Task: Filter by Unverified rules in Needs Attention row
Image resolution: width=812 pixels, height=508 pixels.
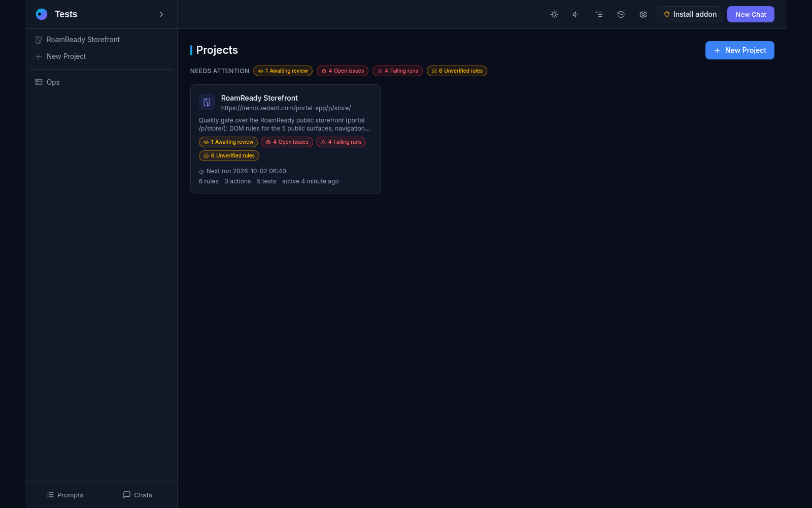Action: pyautogui.click(x=457, y=71)
